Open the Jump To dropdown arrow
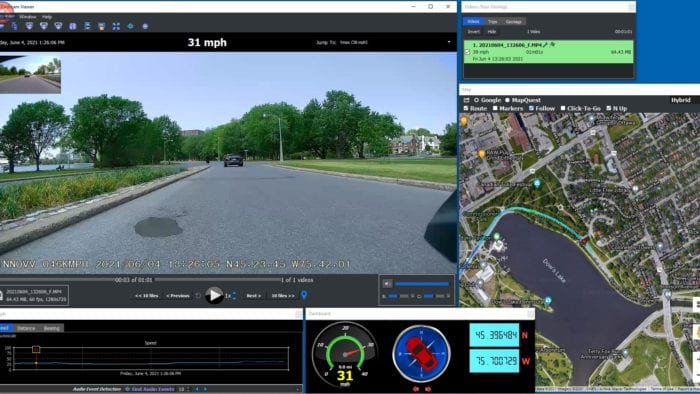This screenshot has width=700, height=394. [x=449, y=42]
